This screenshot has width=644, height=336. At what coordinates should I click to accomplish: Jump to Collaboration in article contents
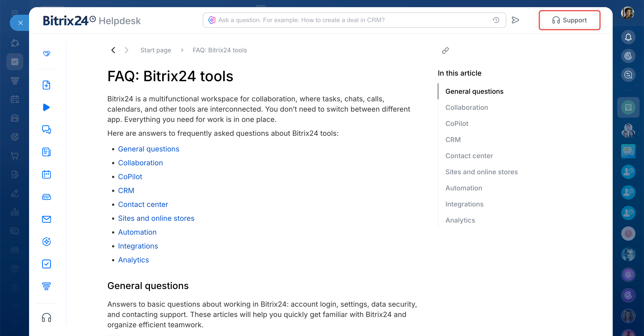(x=466, y=107)
